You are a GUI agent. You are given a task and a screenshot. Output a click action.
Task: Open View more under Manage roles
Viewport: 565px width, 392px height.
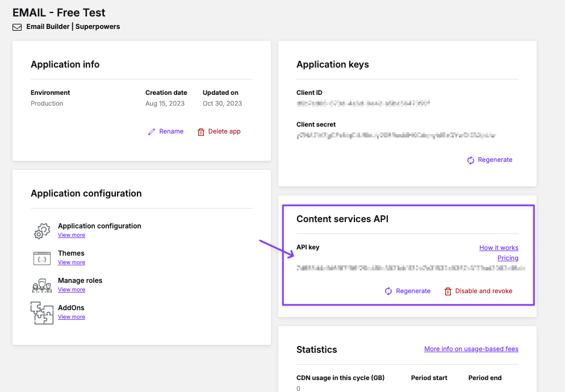pos(72,290)
